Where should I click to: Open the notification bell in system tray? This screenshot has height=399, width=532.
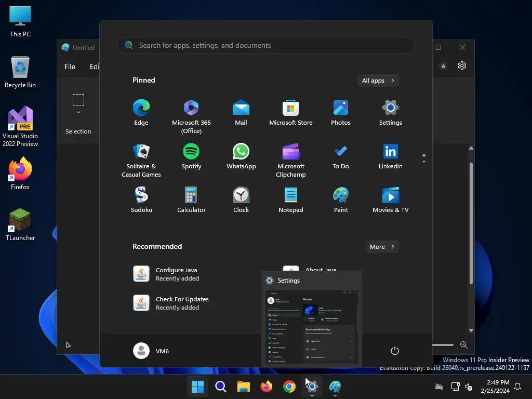click(x=517, y=387)
